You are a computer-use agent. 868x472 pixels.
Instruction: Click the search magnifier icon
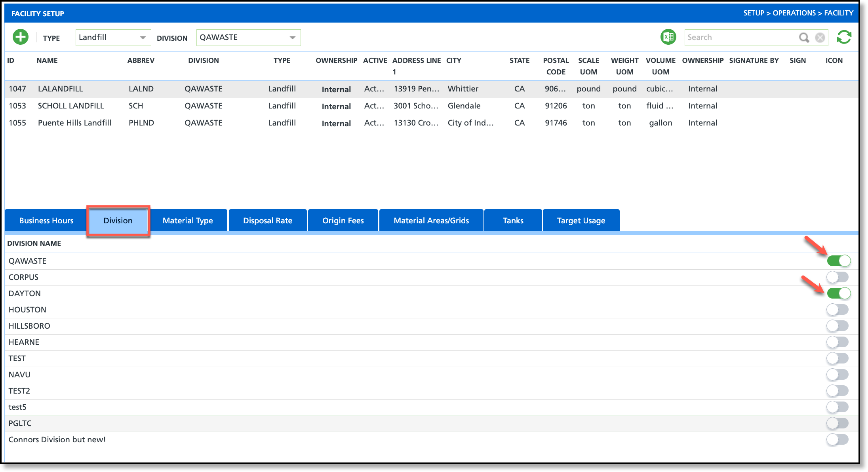tap(804, 37)
